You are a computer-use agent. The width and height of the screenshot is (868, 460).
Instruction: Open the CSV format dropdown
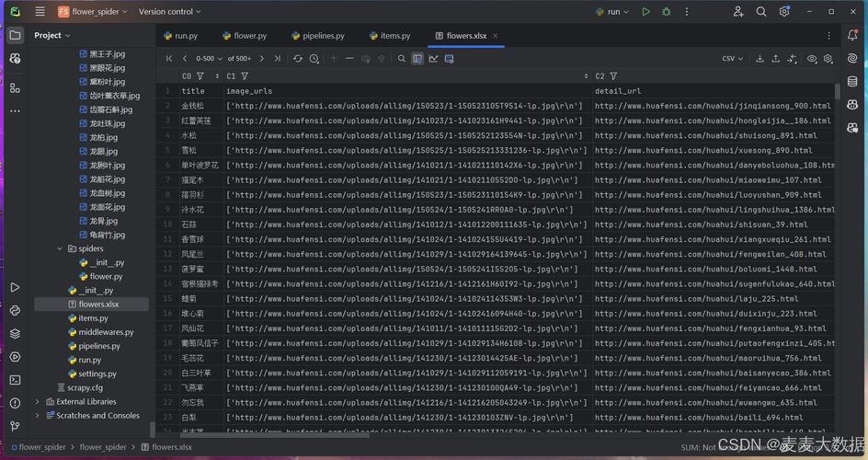click(732, 59)
